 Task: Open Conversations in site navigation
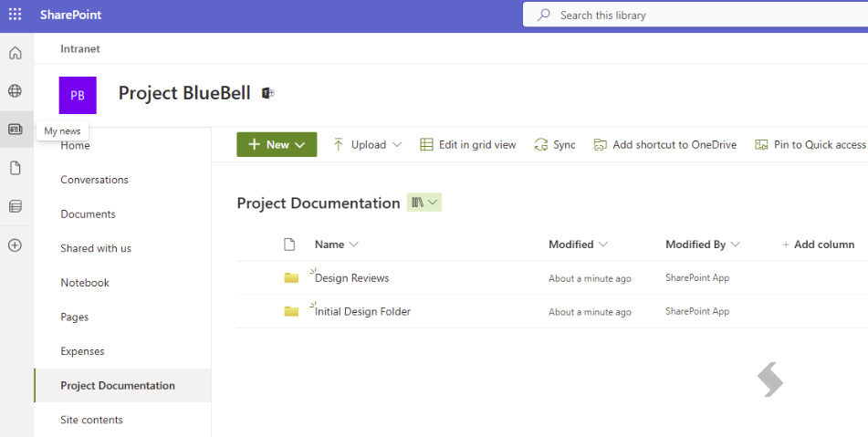(94, 180)
